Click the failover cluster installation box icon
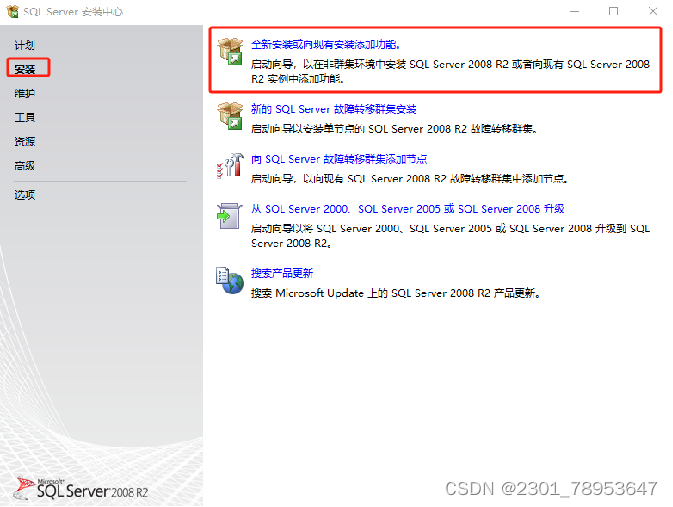This screenshot has width=673, height=507. [x=230, y=115]
